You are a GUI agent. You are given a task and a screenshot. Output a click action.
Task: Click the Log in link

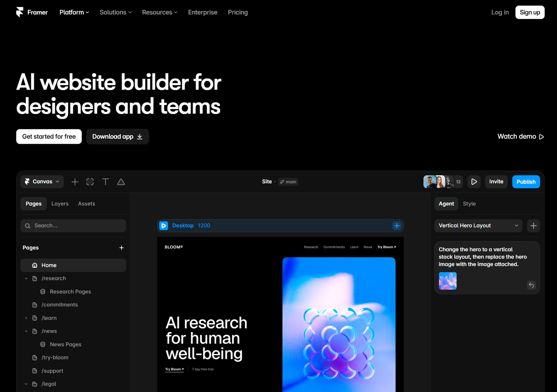500,12
